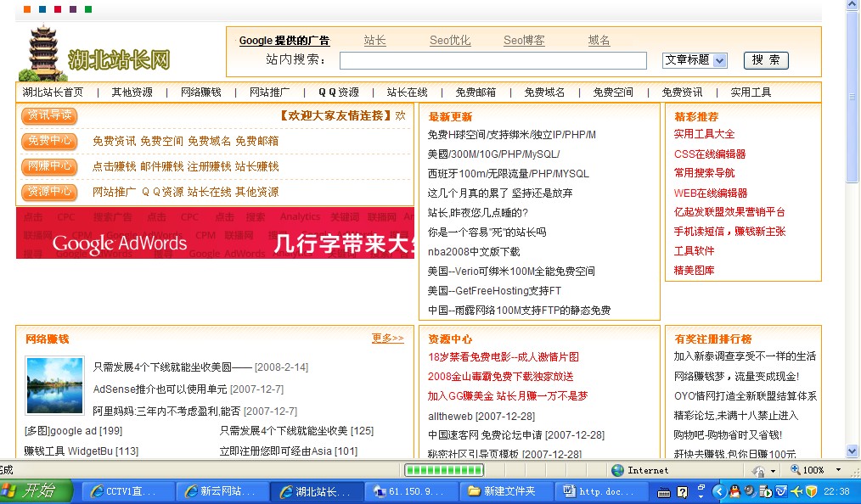
Task: Click the orange theme color square
Action: (27, 9)
